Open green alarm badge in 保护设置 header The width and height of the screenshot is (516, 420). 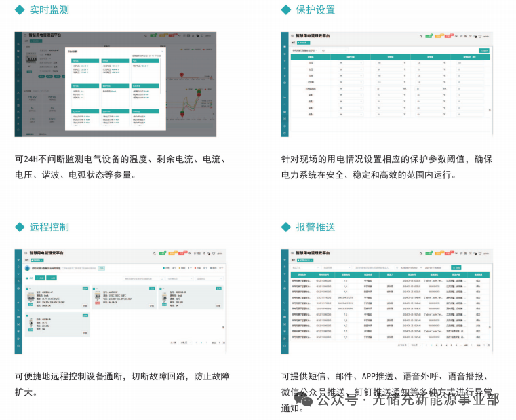[x=429, y=35]
